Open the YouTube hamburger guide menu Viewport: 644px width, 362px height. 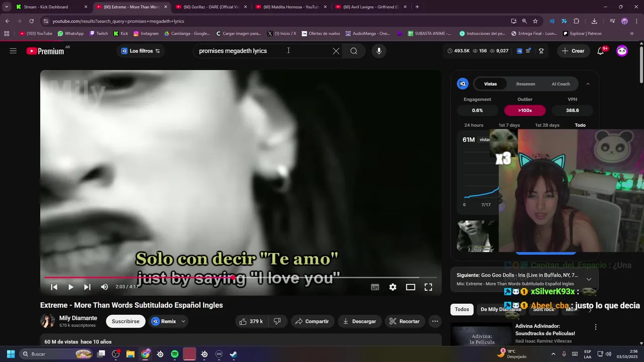click(x=13, y=51)
